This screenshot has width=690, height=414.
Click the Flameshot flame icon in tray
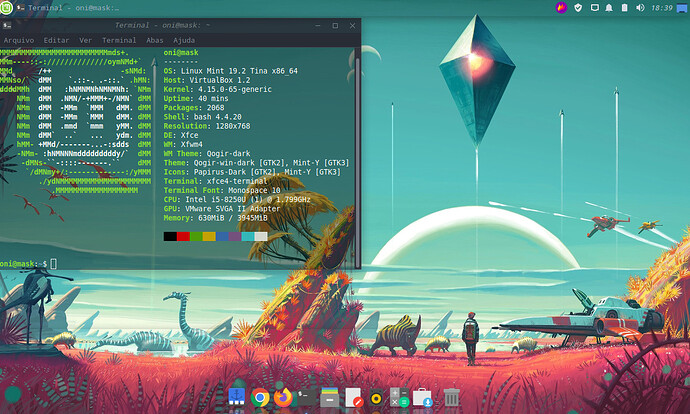561,7
